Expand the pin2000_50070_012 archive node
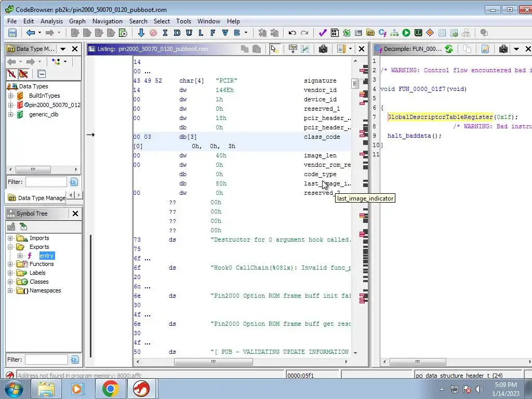 10,105
